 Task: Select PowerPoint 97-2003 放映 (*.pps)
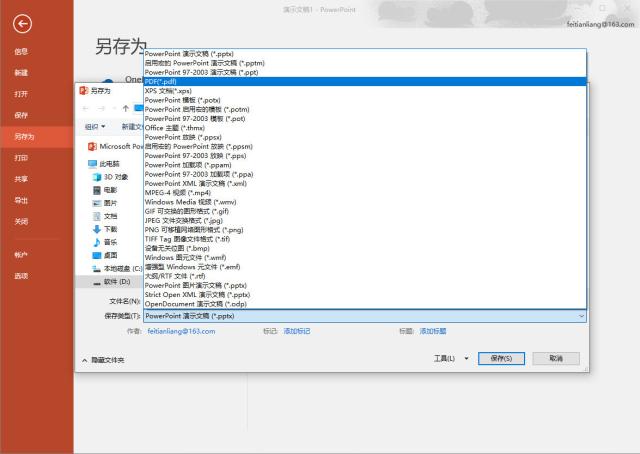click(x=365, y=156)
